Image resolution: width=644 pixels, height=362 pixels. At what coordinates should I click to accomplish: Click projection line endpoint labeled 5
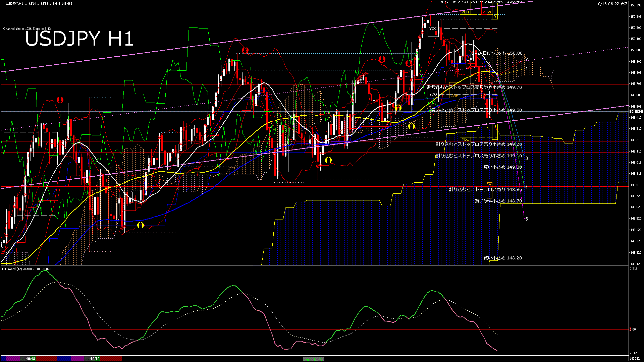(x=526, y=219)
